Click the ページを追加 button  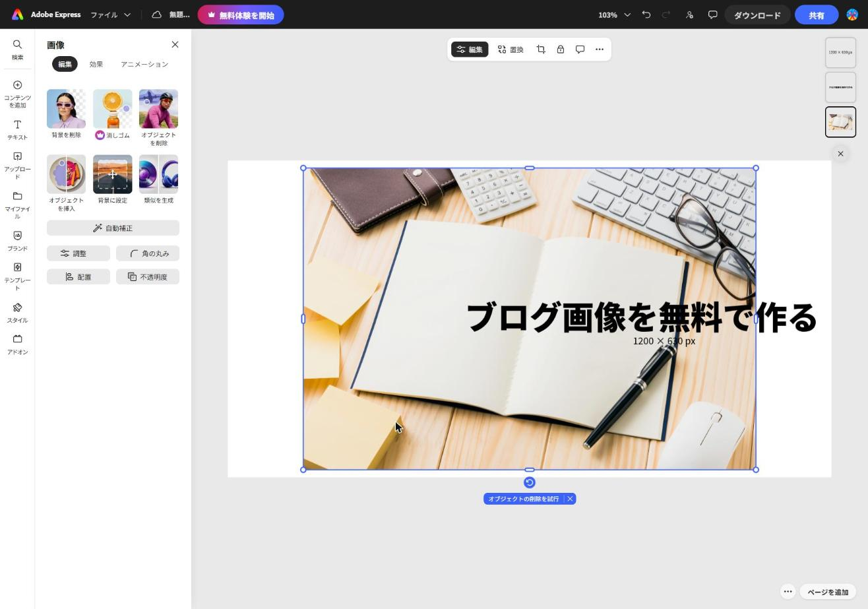pos(828,592)
